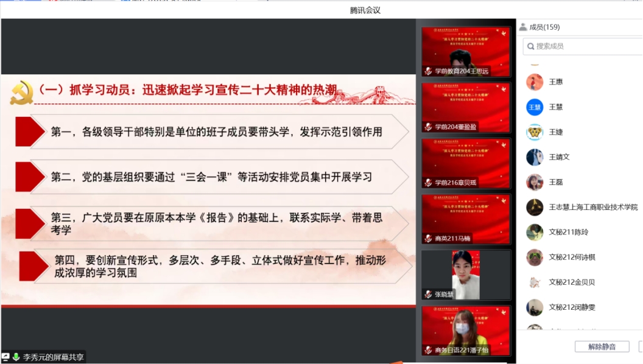
Task: Click the search magnifier icon in members panel
Action: point(531,46)
